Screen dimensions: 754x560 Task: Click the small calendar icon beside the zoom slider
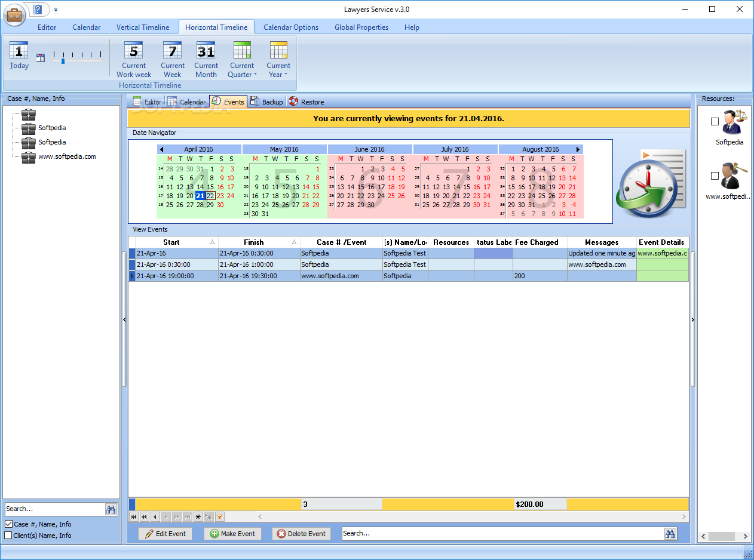coord(41,58)
